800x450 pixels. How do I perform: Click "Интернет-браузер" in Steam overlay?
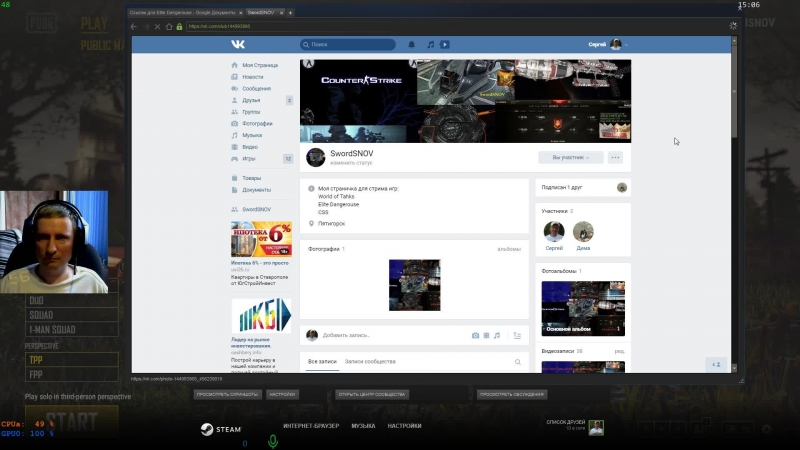(311, 426)
